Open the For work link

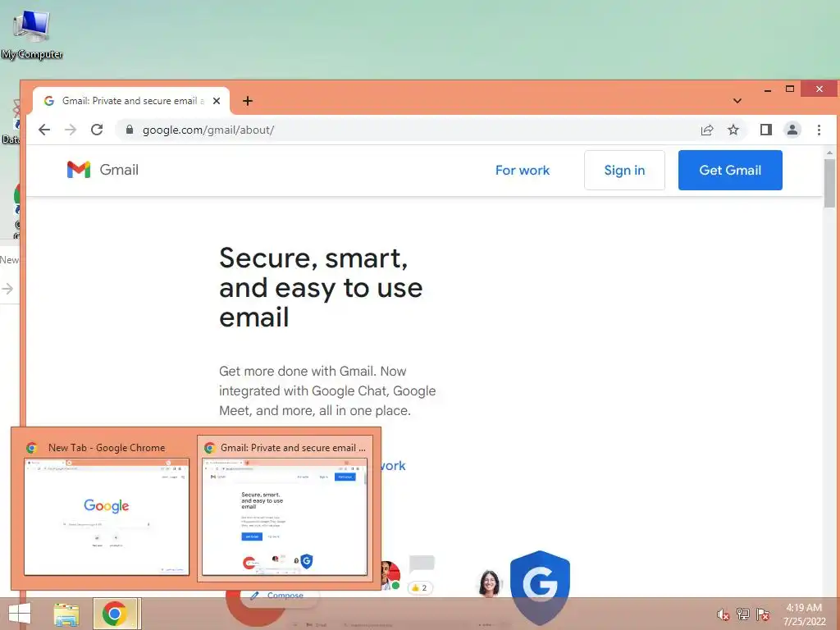click(523, 171)
